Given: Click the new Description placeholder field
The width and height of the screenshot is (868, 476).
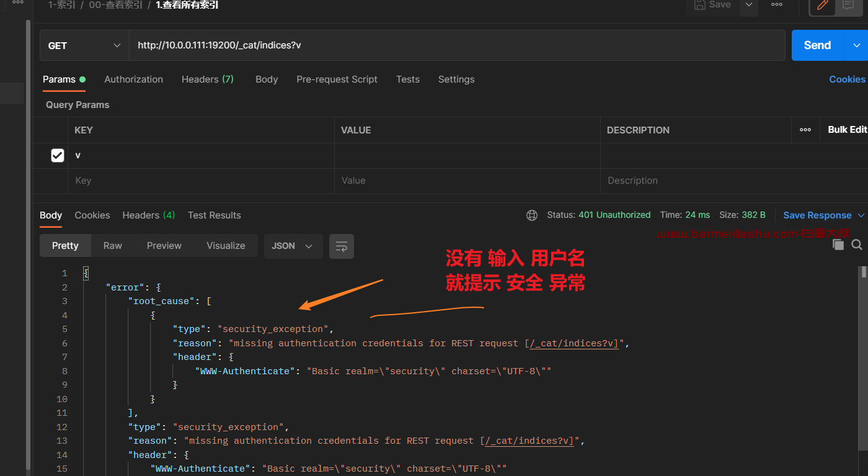Looking at the screenshot, I should click(734, 181).
